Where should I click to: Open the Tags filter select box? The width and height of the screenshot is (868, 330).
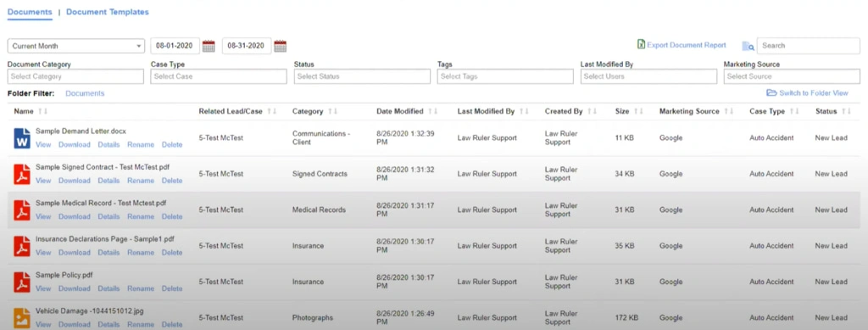505,76
